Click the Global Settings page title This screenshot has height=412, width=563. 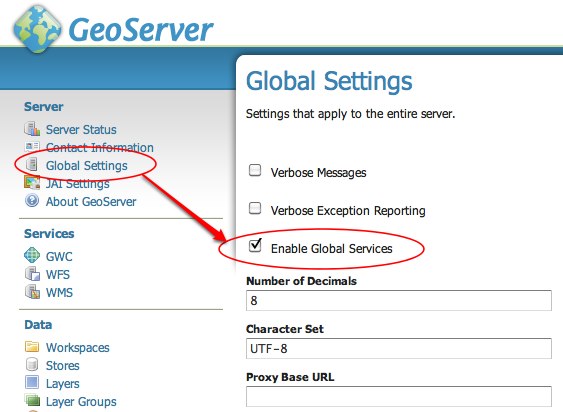(x=329, y=81)
